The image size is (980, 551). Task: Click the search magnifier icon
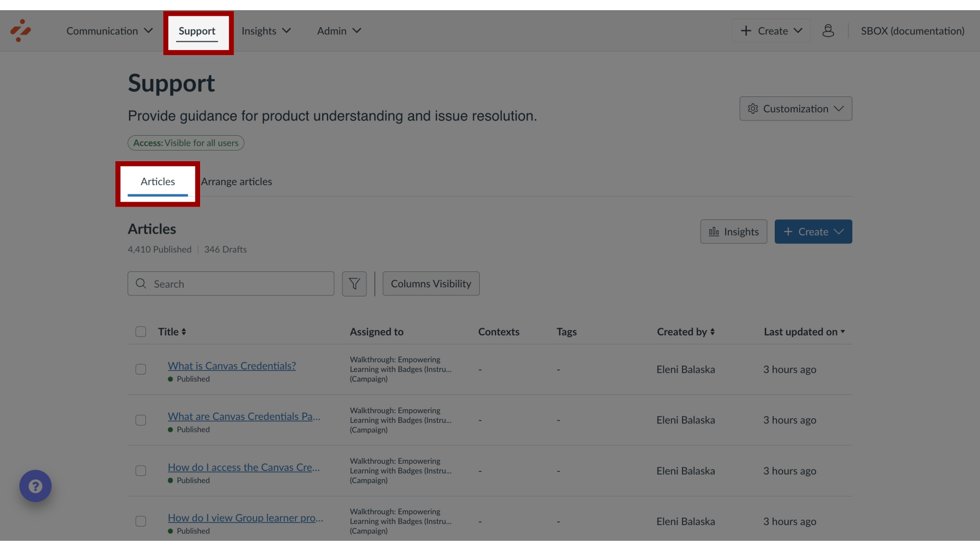(x=141, y=284)
